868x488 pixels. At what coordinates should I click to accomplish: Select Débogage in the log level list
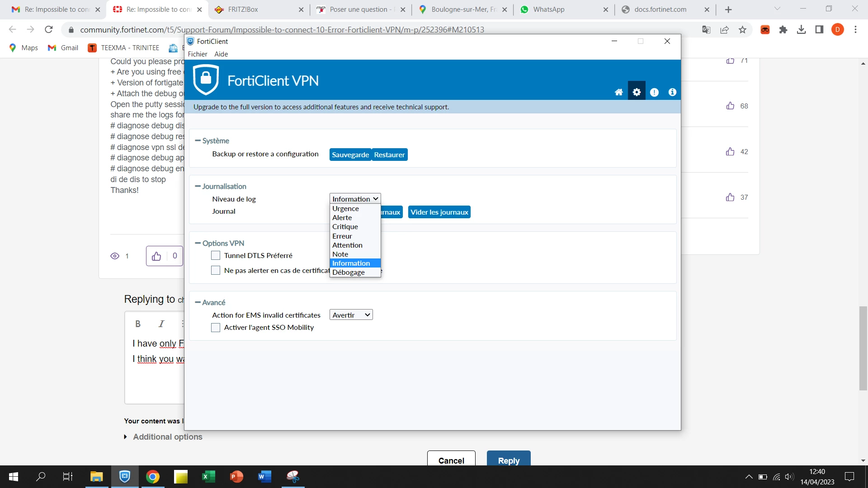(355, 272)
